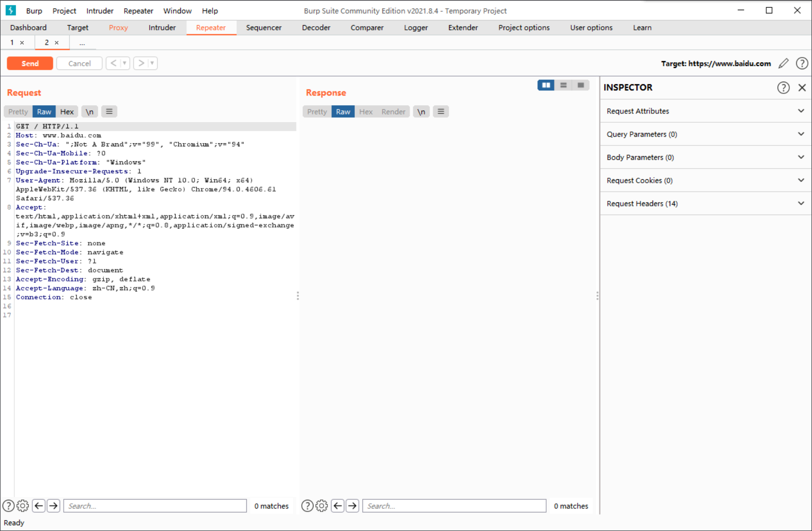812x531 pixels.
Task: Go to next Response search match
Action: 353,506
